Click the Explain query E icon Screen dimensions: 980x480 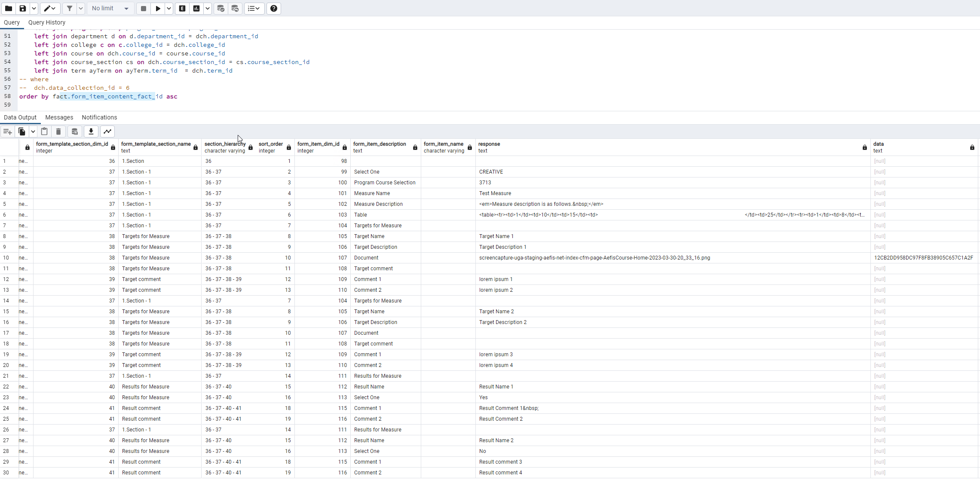pos(182,8)
